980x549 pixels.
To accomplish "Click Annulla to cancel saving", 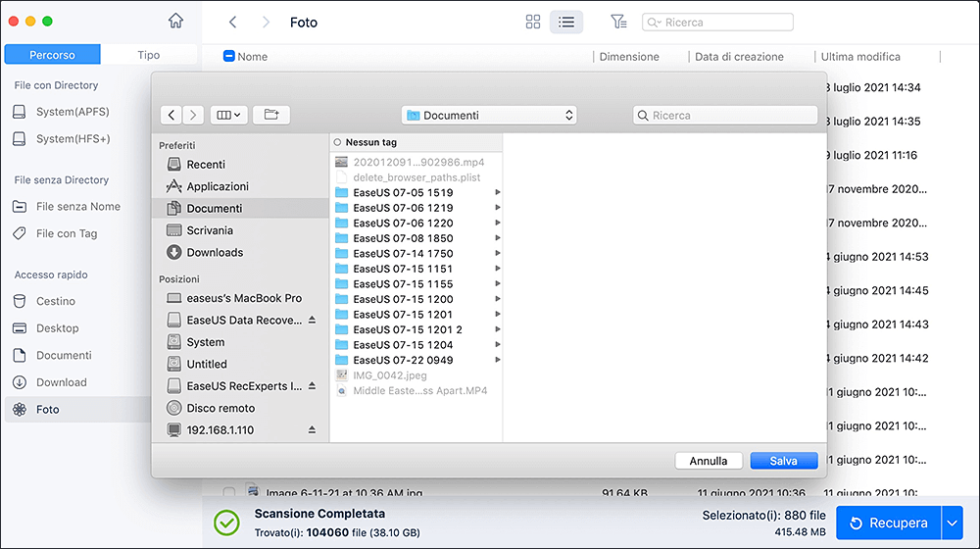I will click(709, 461).
